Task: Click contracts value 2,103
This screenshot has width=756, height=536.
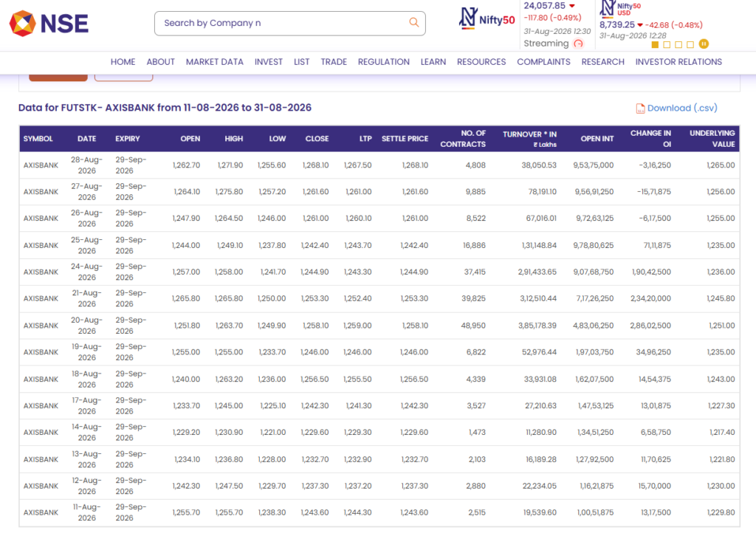Action: (477, 459)
